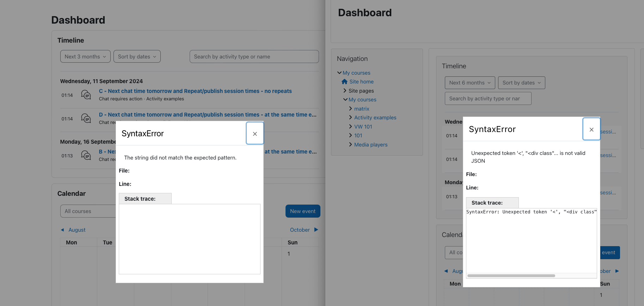The image size is (644, 306).
Task: Click the Site home house icon
Action: pos(345,82)
